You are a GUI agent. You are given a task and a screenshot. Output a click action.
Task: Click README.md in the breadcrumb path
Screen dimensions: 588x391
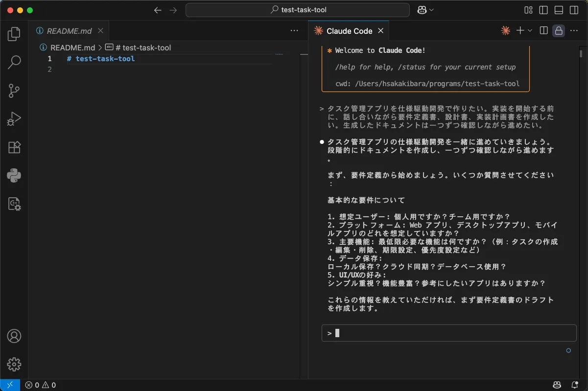tap(72, 47)
